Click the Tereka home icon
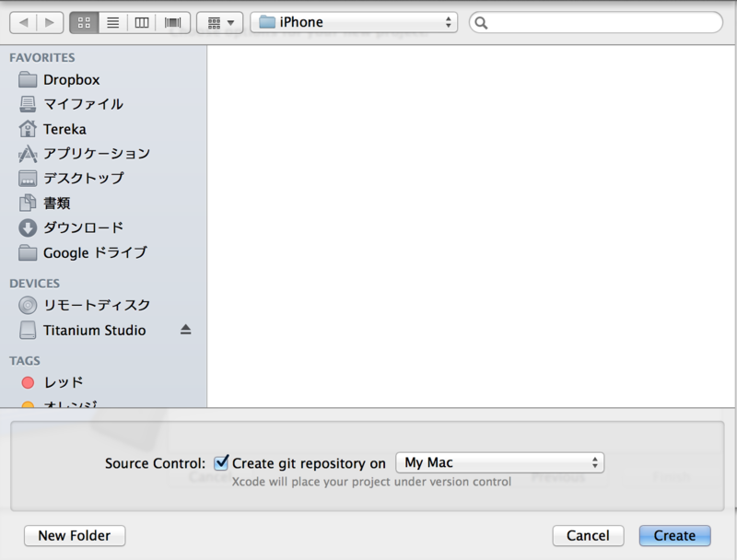This screenshot has height=560, width=737. (28, 129)
